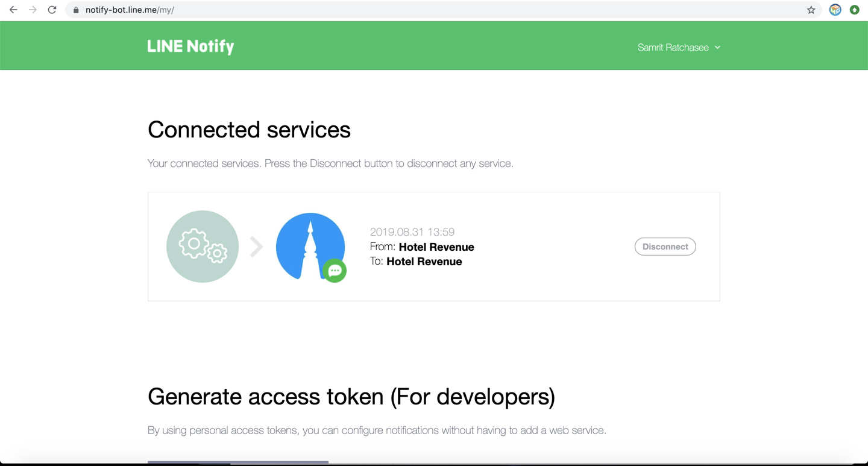
Task: Click the green chat bubble badge
Action: click(x=335, y=271)
